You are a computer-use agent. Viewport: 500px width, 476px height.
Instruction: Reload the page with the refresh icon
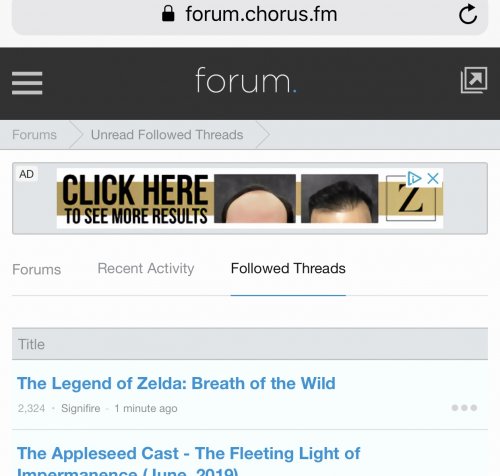(468, 14)
